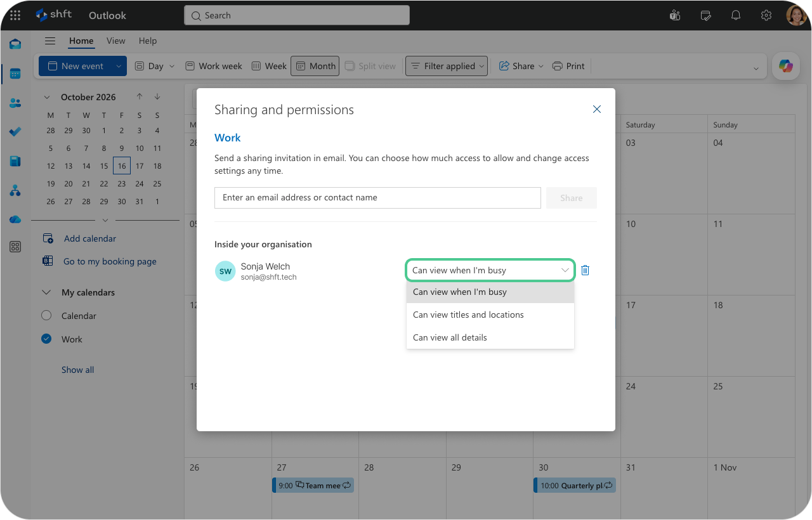This screenshot has width=812, height=520.
Task: Open Mail from the left rail
Action: coord(15,44)
